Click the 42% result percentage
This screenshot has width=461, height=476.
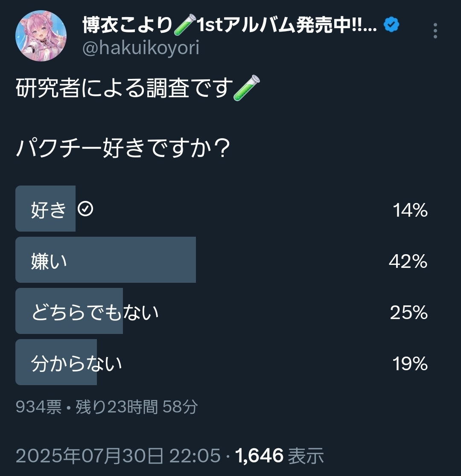coord(408,261)
